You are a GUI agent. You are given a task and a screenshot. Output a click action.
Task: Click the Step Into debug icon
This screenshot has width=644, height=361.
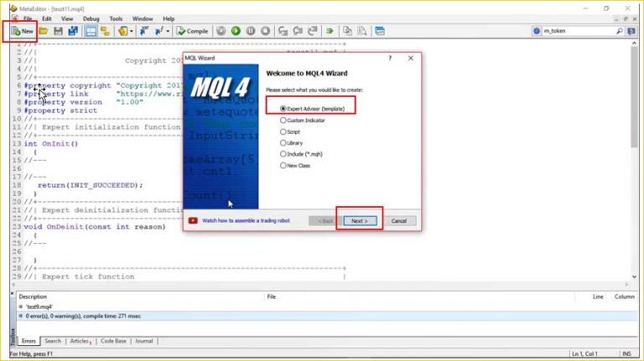283,31
